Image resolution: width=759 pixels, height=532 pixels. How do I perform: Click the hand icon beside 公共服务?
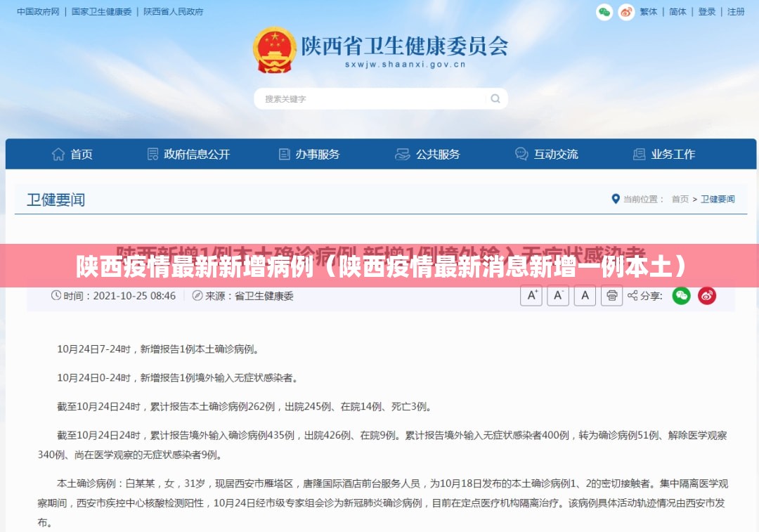tap(402, 155)
